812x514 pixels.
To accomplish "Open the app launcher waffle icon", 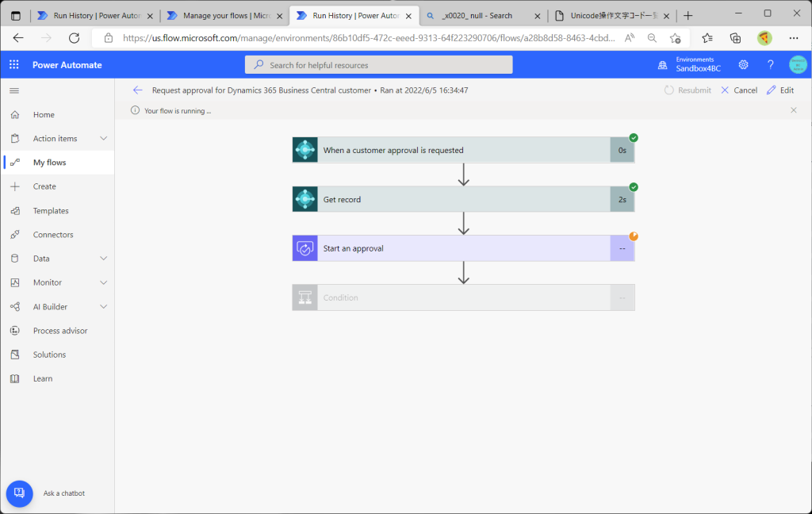I will 14,65.
